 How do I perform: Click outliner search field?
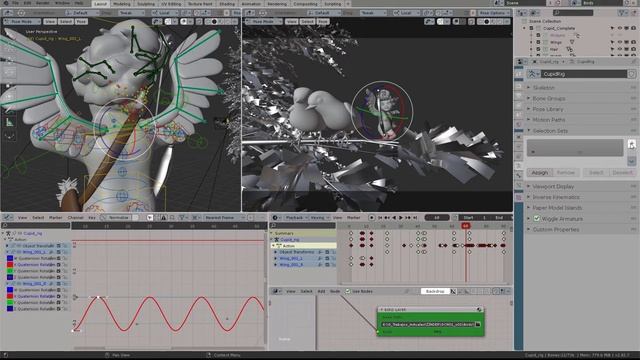coord(573,13)
